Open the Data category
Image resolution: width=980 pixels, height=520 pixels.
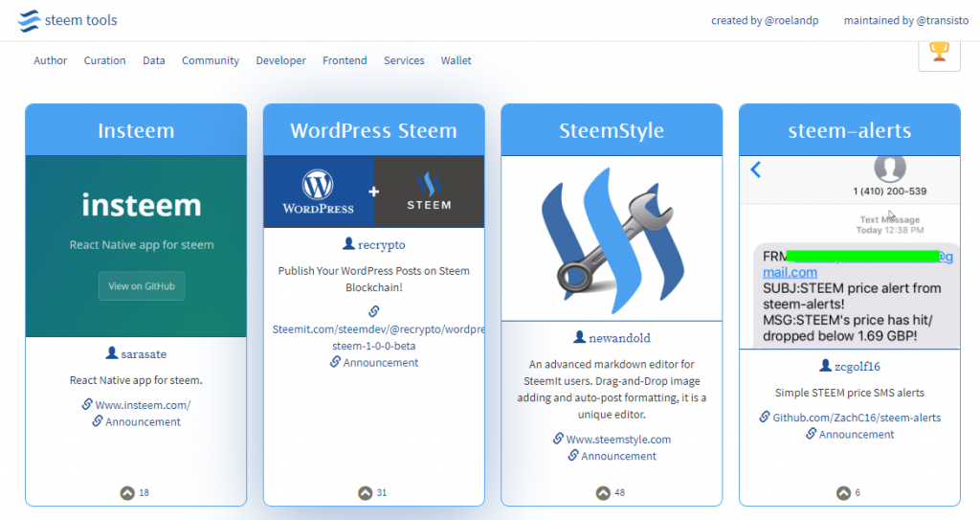pyautogui.click(x=154, y=60)
